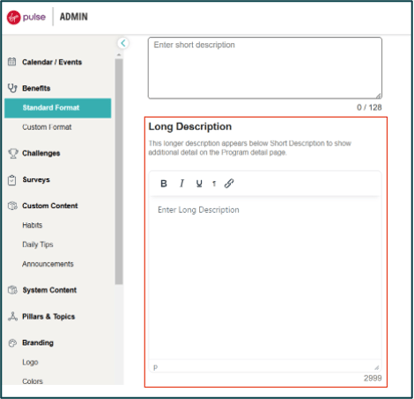The image size is (414, 399).
Task: Click the 2999 remaining characters counter
Action: [x=373, y=378]
